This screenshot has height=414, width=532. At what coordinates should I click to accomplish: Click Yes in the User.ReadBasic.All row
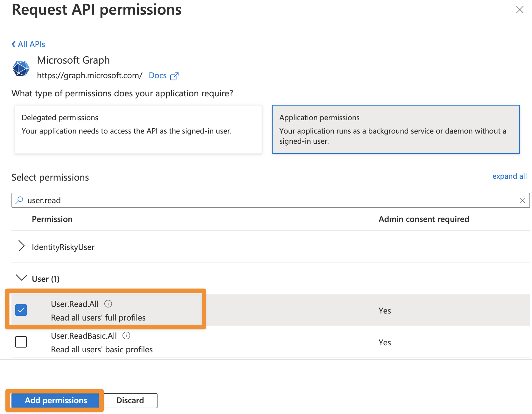(385, 342)
